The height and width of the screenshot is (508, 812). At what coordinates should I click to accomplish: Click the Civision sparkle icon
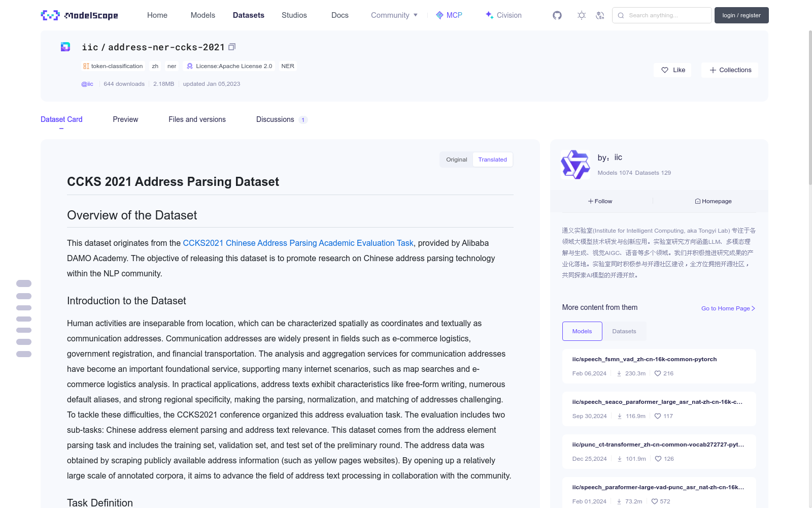489,15
